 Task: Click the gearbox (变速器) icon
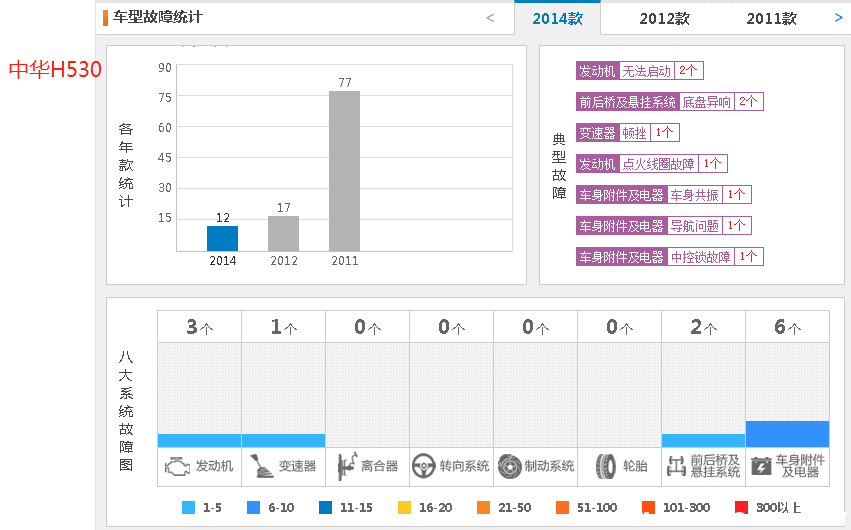261,466
